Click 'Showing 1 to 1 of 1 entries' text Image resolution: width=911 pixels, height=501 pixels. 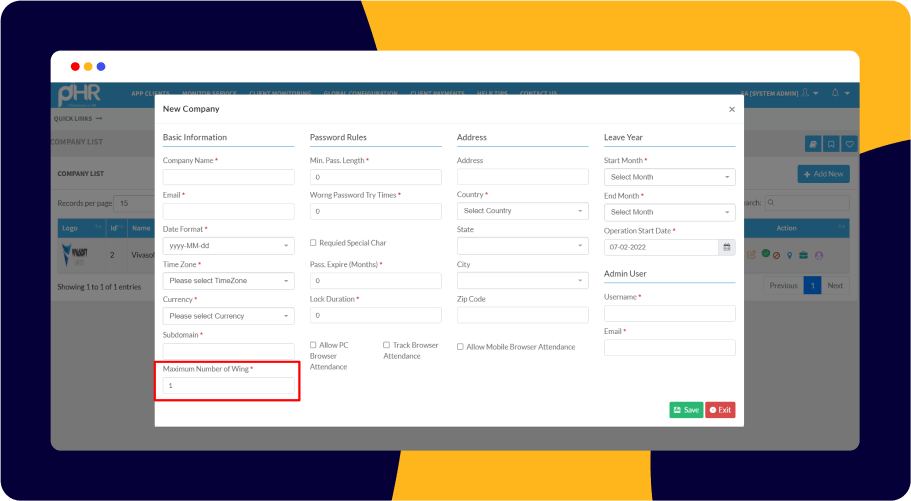pos(99,287)
